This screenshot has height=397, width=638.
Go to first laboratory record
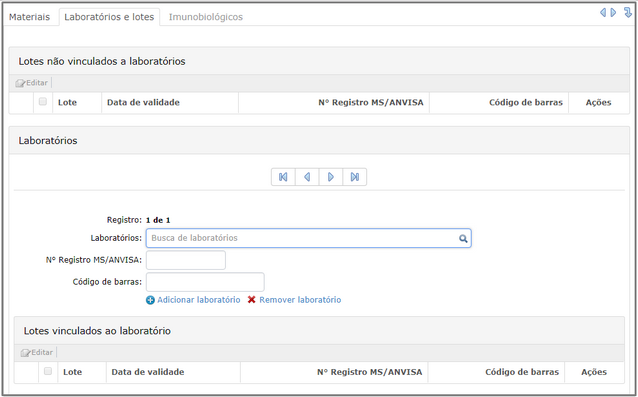[x=283, y=177]
